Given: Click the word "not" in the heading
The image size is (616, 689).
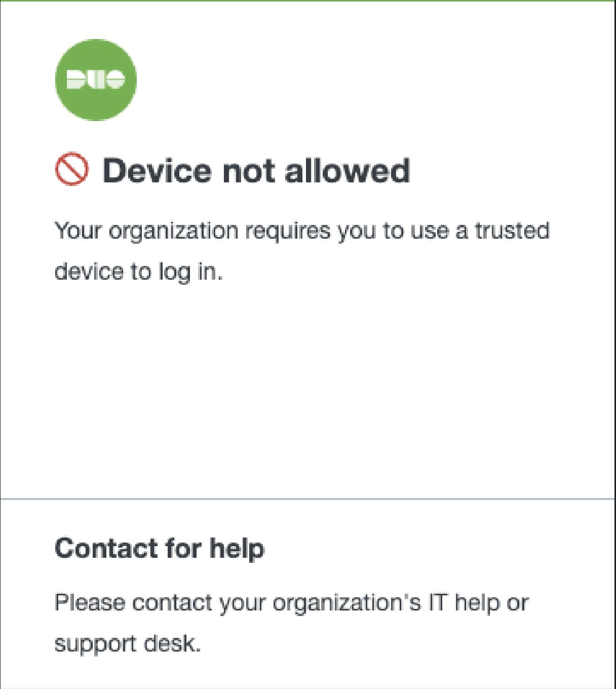Looking at the screenshot, I should tap(248, 171).
